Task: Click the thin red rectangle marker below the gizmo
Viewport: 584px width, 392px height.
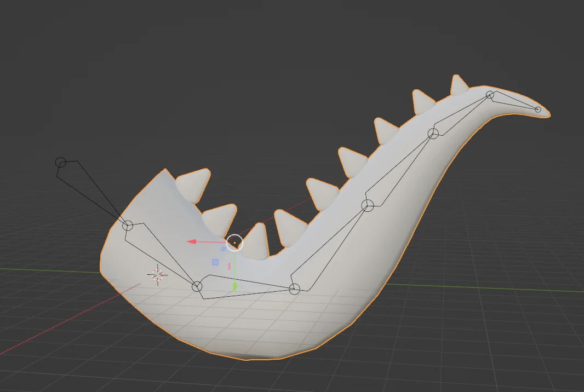Action: click(x=229, y=266)
